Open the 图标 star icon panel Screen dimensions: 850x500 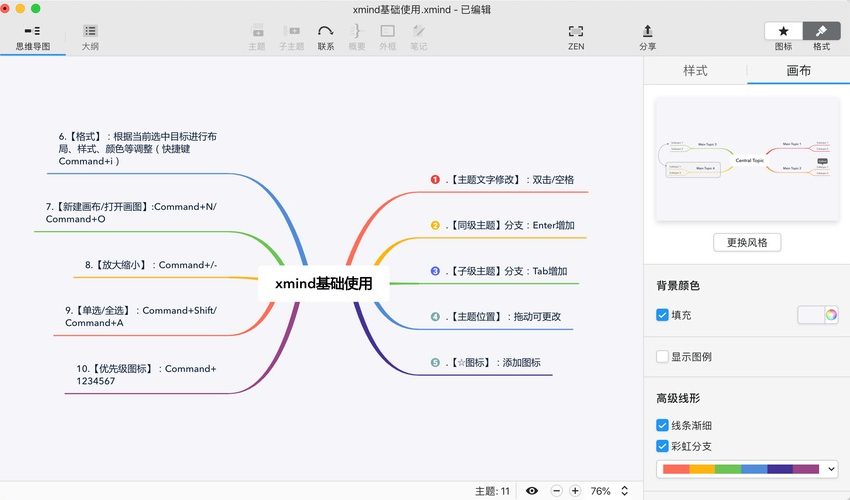(783, 31)
